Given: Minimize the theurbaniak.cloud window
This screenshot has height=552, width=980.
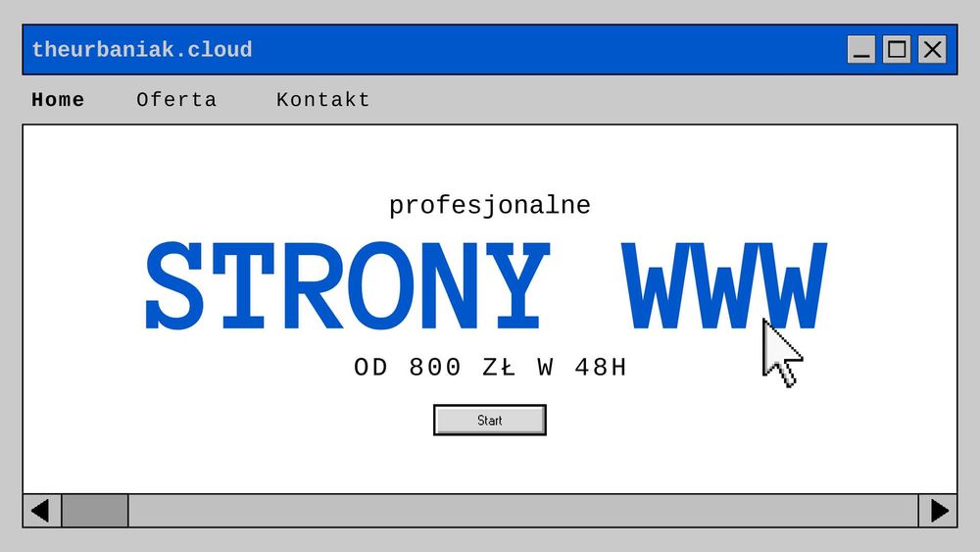Looking at the screenshot, I should pyautogui.click(x=860, y=49).
